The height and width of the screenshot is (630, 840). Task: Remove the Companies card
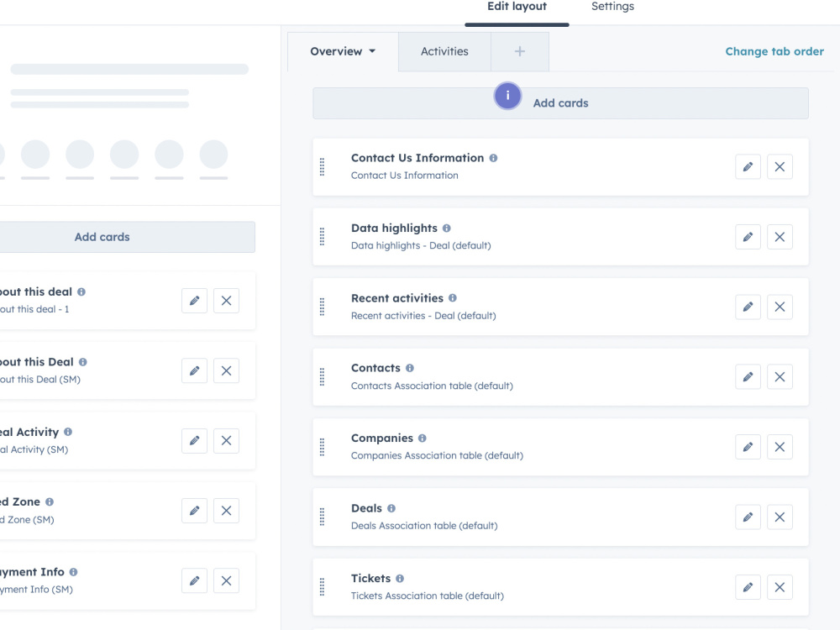(780, 447)
